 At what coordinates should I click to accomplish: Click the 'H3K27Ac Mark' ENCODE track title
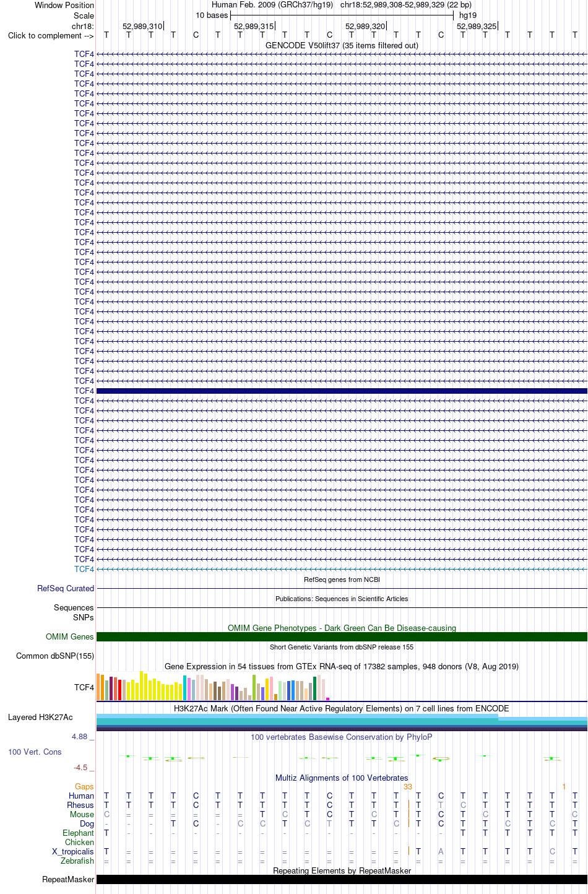(x=342, y=708)
